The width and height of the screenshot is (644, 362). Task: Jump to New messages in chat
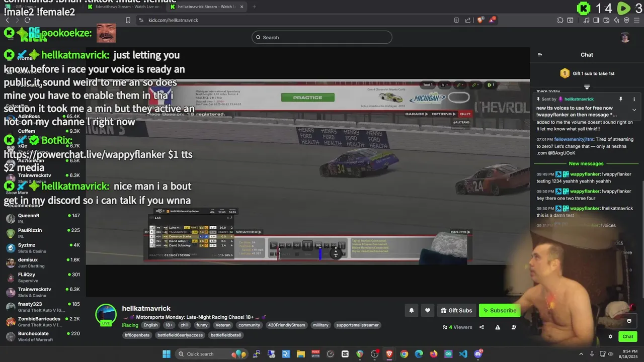[586, 163]
